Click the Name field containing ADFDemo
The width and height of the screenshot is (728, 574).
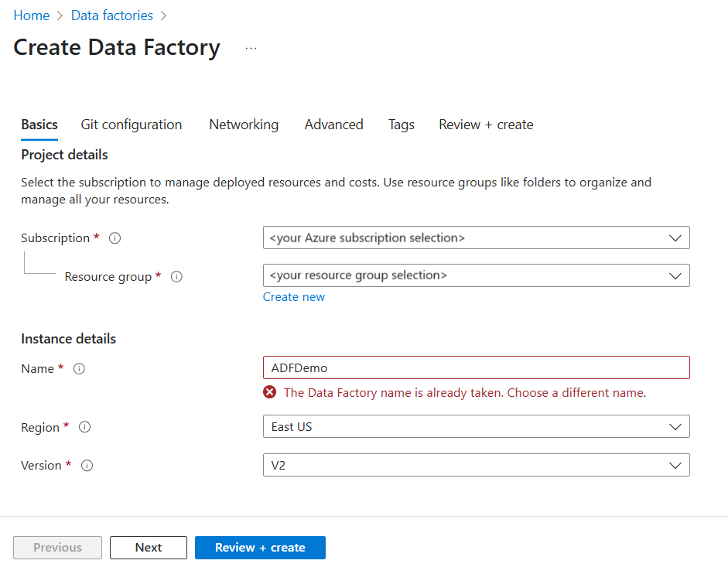[476, 367]
